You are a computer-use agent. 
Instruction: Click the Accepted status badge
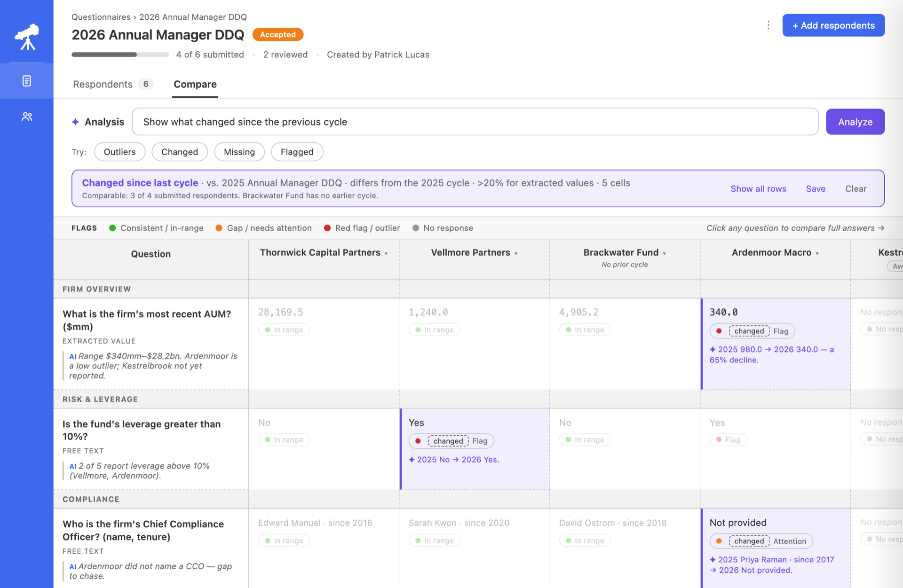pyautogui.click(x=278, y=34)
